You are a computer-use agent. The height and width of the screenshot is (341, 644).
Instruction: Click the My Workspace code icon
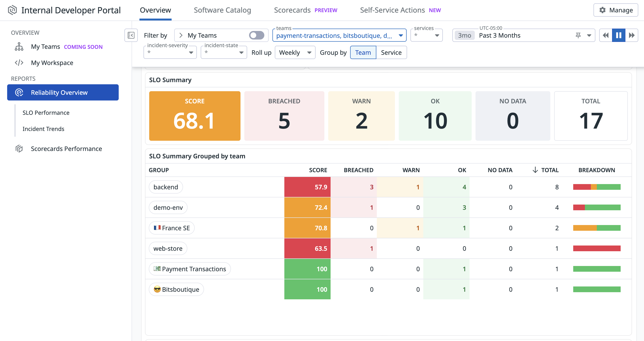coord(19,63)
